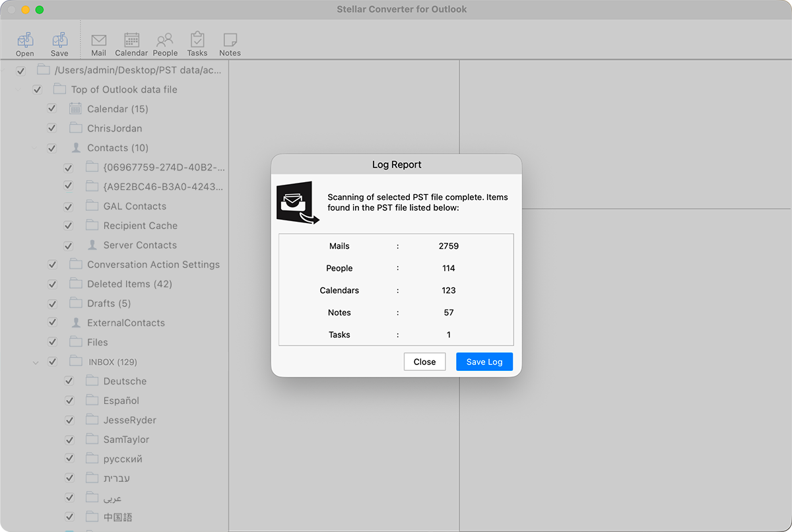Click the Open mailbox toolbar icon
Screen dimensions: 792x532
click(x=25, y=40)
